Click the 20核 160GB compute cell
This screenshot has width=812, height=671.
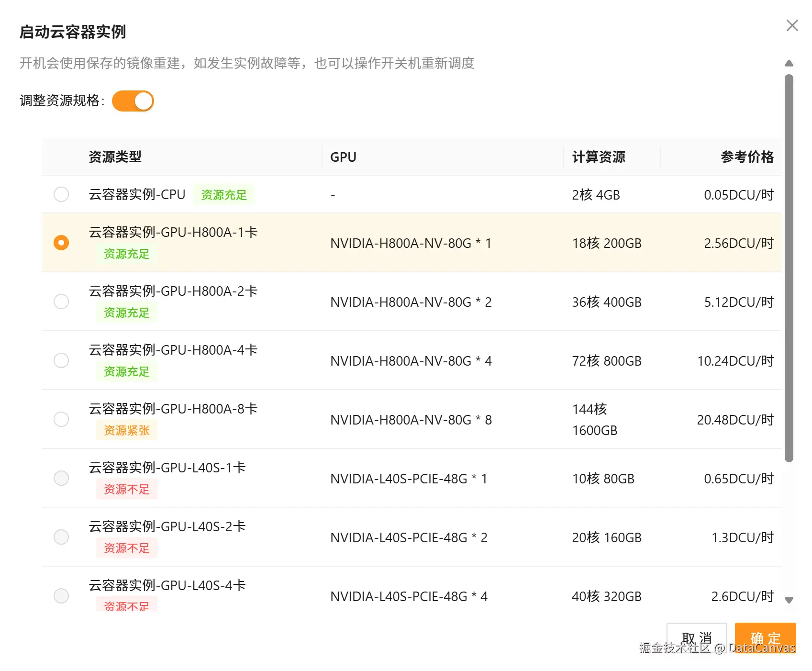coord(607,537)
